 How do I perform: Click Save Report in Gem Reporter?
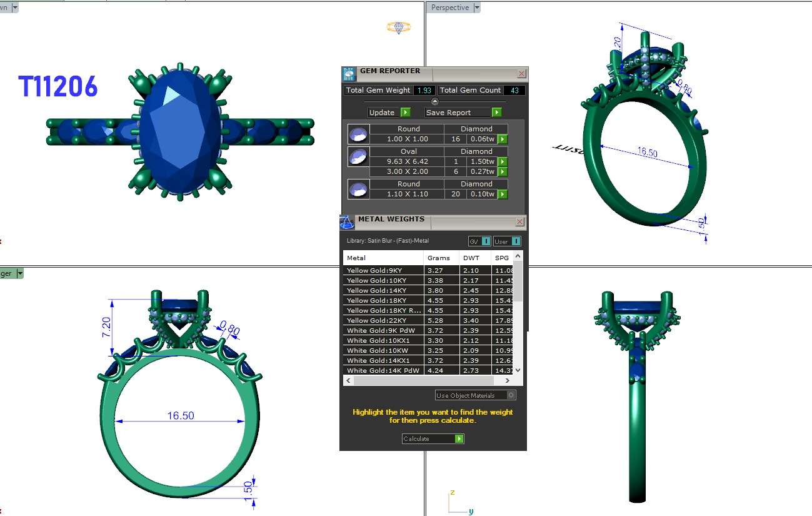click(463, 113)
